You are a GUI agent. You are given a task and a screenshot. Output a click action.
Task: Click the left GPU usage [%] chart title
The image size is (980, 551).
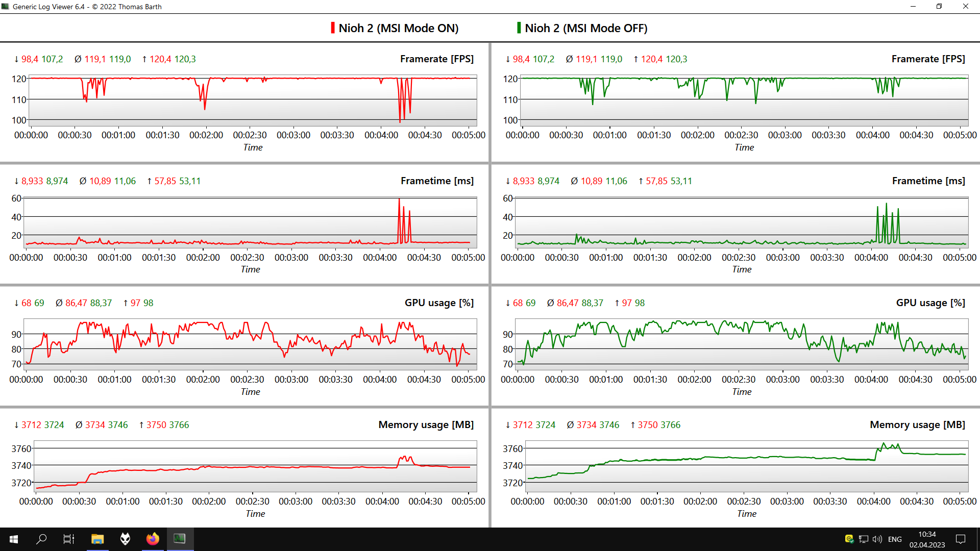[439, 303]
